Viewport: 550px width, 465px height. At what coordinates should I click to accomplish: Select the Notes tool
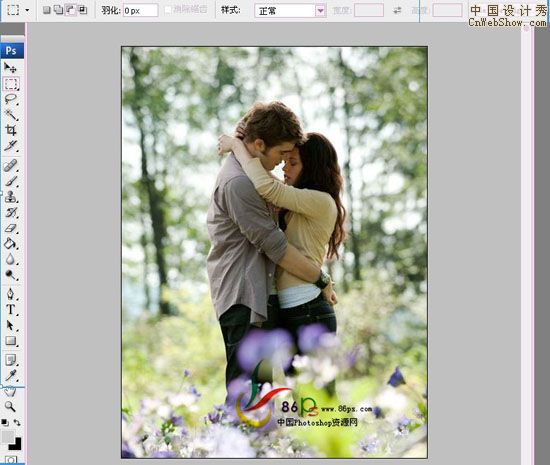click(x=11, y=360)
